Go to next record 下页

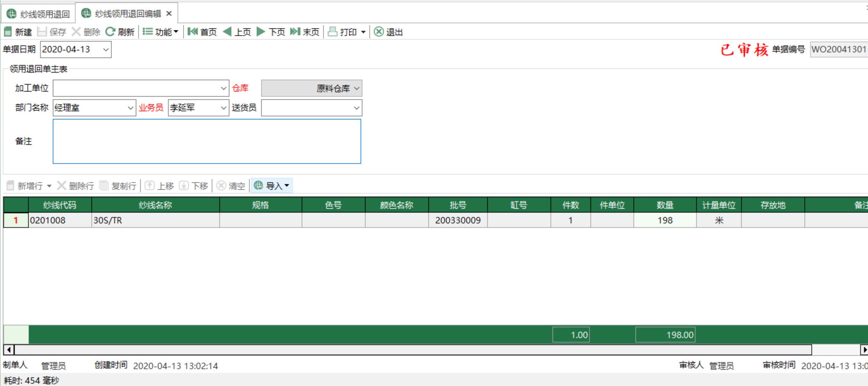tap(271, 32)
